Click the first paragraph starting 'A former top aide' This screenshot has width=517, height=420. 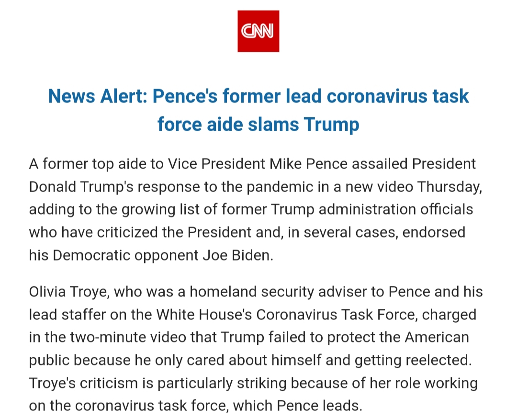click(x=256, y=209)
